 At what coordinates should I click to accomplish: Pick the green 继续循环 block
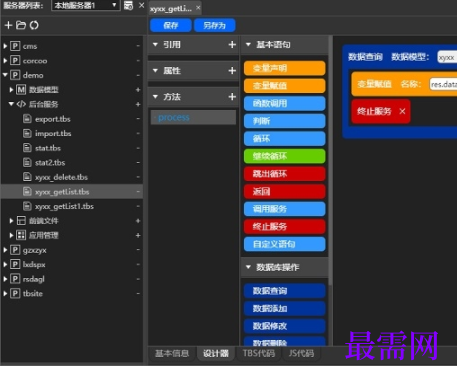pos(284,156)
